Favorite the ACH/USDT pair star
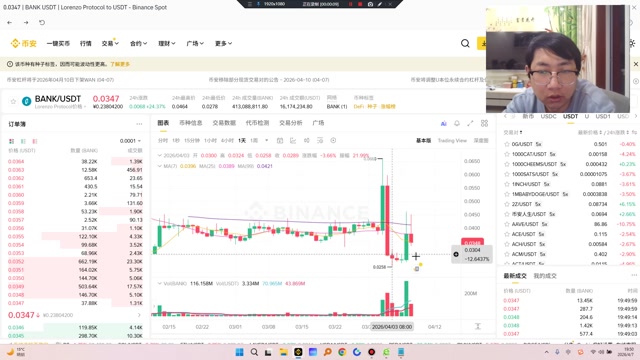The image size is (640, 360). click(507, 244)
